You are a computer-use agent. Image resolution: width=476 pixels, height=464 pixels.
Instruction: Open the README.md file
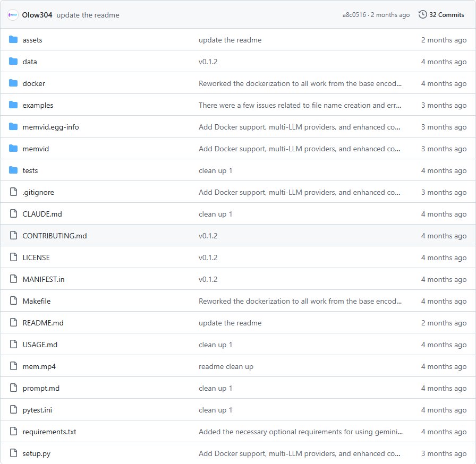[43, 323]
